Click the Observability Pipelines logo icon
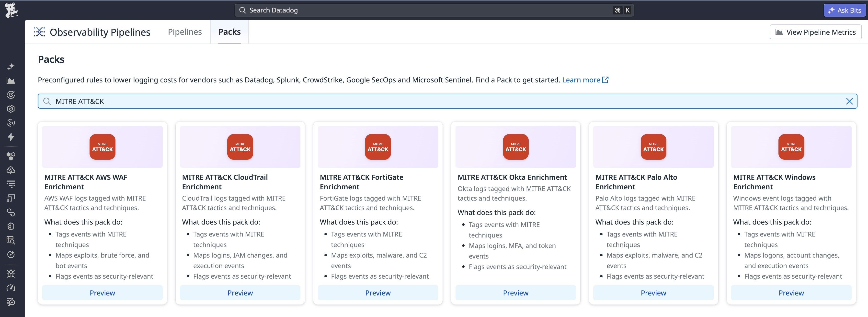Image resolution: width=868 pixels, height=317 pixels. [x=39, y=32]
